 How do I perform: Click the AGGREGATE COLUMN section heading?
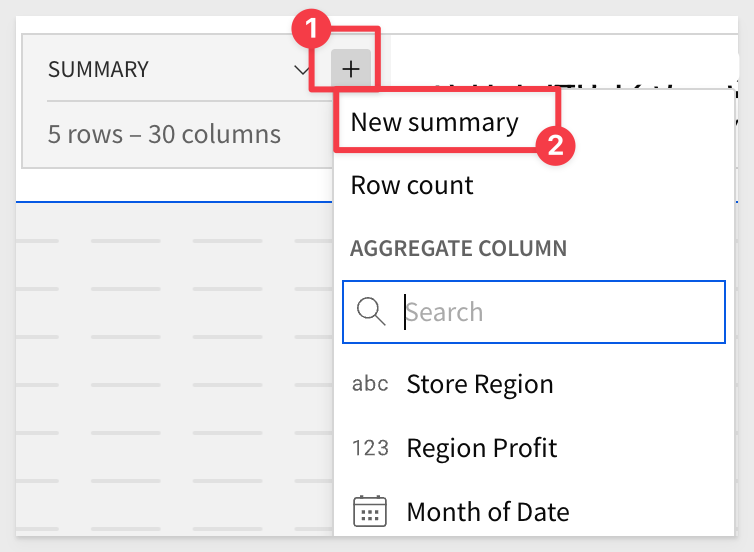(458, 248)
